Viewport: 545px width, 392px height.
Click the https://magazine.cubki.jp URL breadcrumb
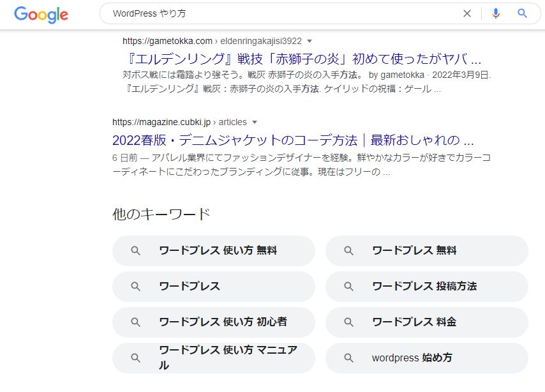coord(161,122)
